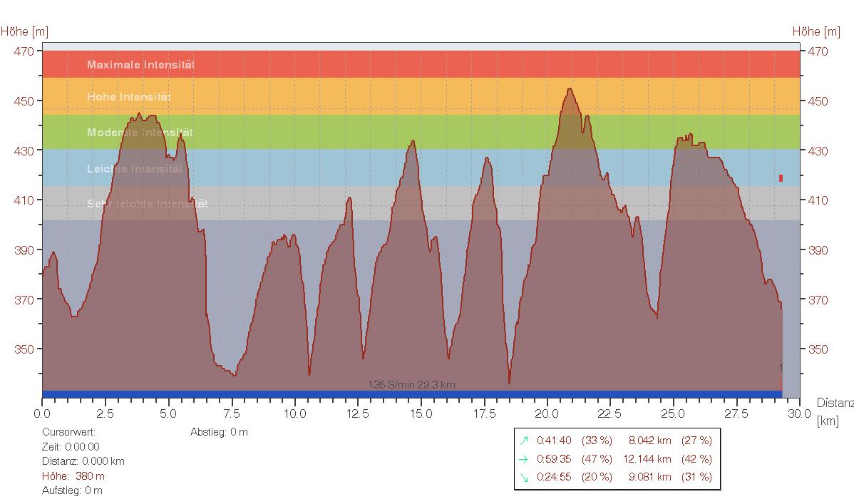Screen dimensions: 854x504
Task: Click the 7.5 tick label on distance axis
Action: point(232,413)
